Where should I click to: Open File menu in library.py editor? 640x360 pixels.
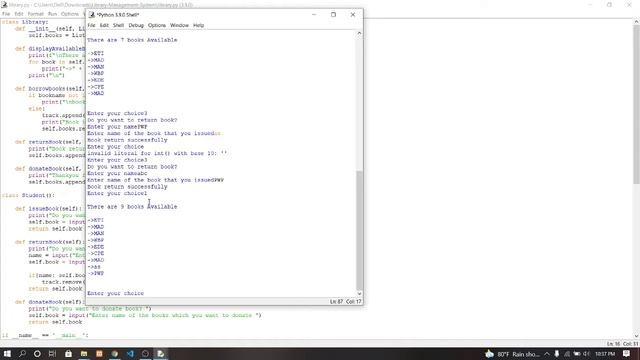pyautogui.click(x=6, y=14)
